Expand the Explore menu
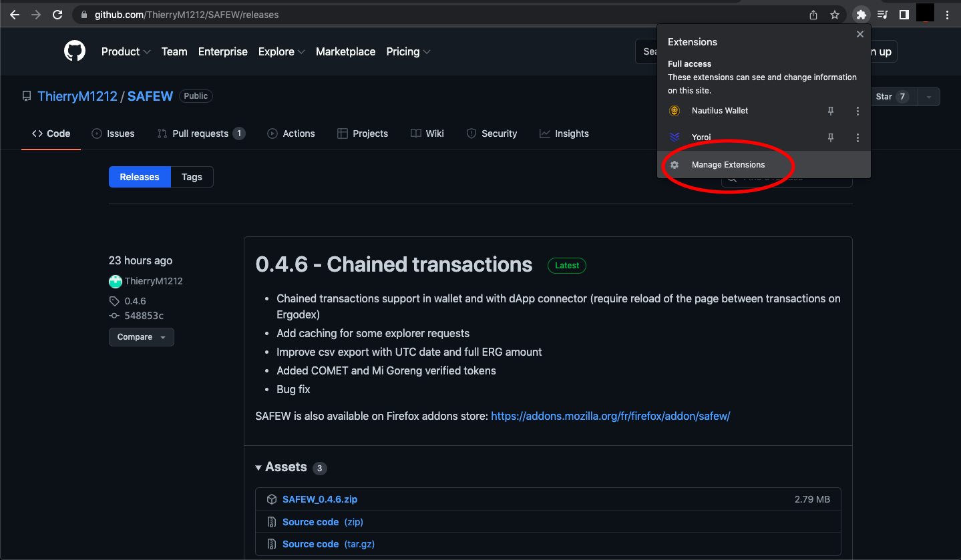 click(x=282, y=51)
